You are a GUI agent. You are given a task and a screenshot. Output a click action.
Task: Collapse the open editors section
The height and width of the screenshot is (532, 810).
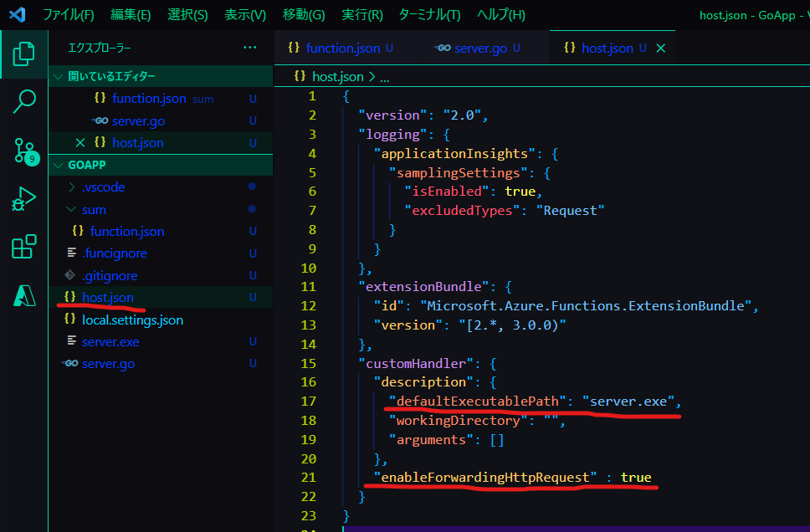pyautogui.click(x=59, y=76)
